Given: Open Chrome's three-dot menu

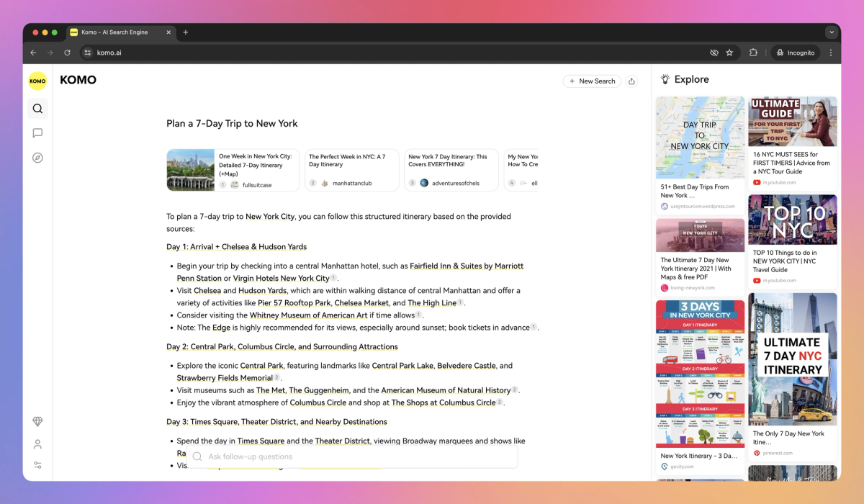Looking at the screenshot, I should 831,52.
